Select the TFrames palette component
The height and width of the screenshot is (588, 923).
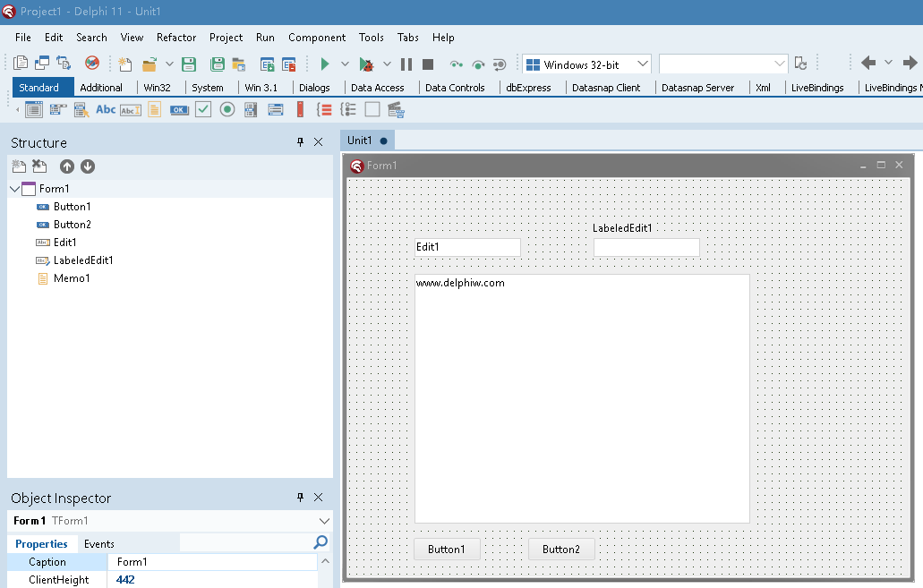pos(34,109)
